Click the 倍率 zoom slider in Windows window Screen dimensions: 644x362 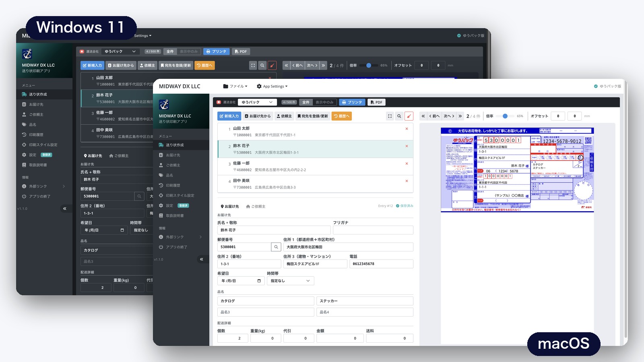coord(368,65)
